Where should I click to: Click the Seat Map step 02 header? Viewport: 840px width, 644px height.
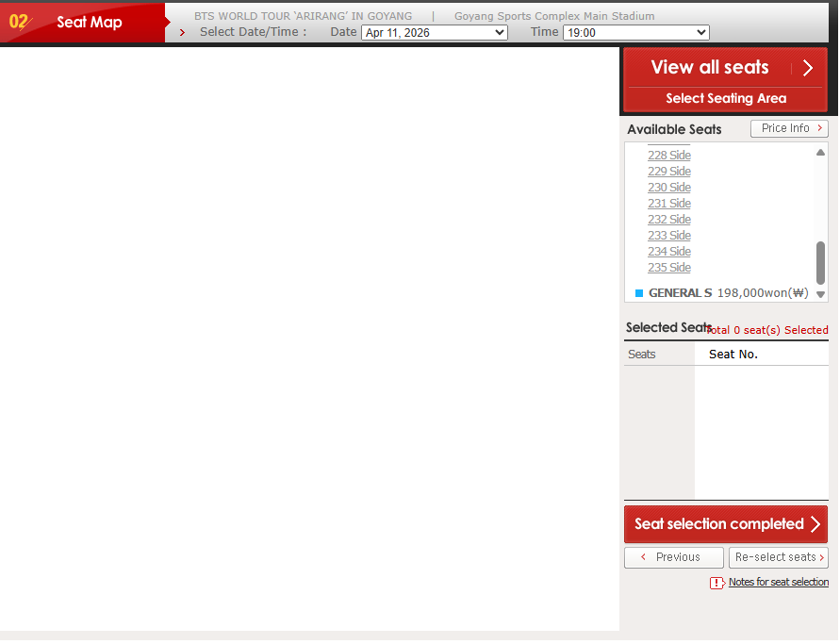pos(83,23)
